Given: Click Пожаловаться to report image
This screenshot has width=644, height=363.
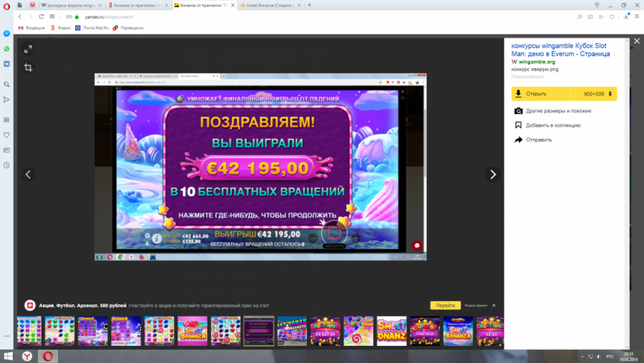Looking at the screenshot, I should (527, 77).
